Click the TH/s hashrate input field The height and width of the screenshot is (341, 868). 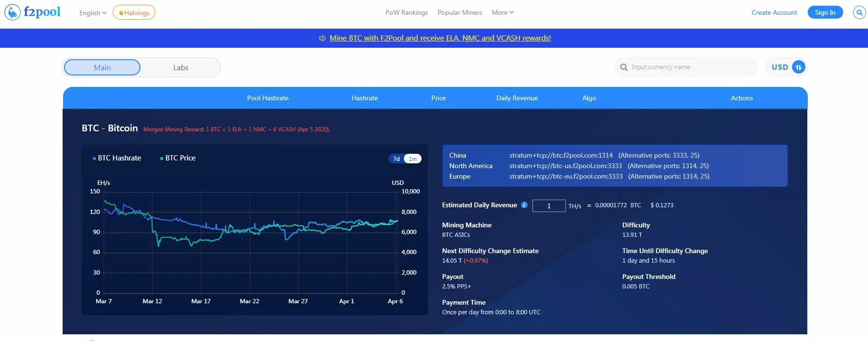[x=549, y=206]
